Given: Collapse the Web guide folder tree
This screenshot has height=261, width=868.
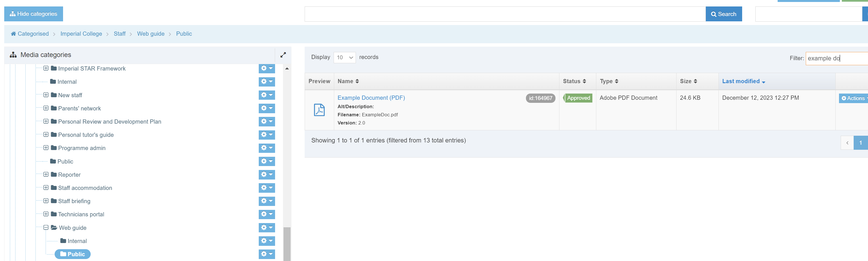Looking at the screenshot, I should click(x=46, y=228).
